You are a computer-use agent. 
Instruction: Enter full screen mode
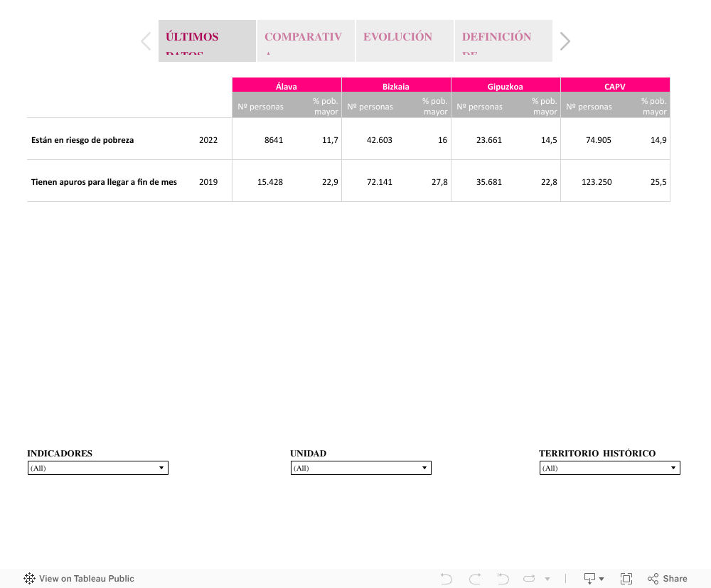point(626,579)
